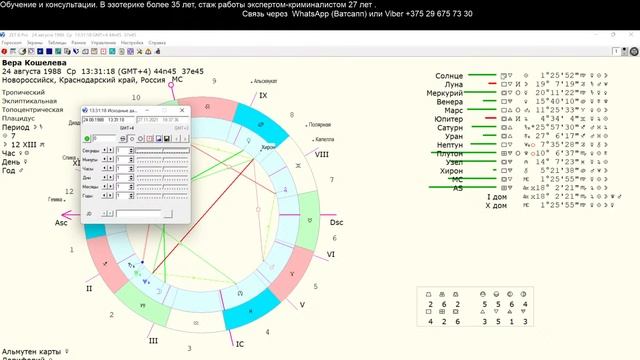The width and height of the screenshot is (640, 360).
Task: Step Минуты forward with right arrow
Action: click(x=111, y=160)
